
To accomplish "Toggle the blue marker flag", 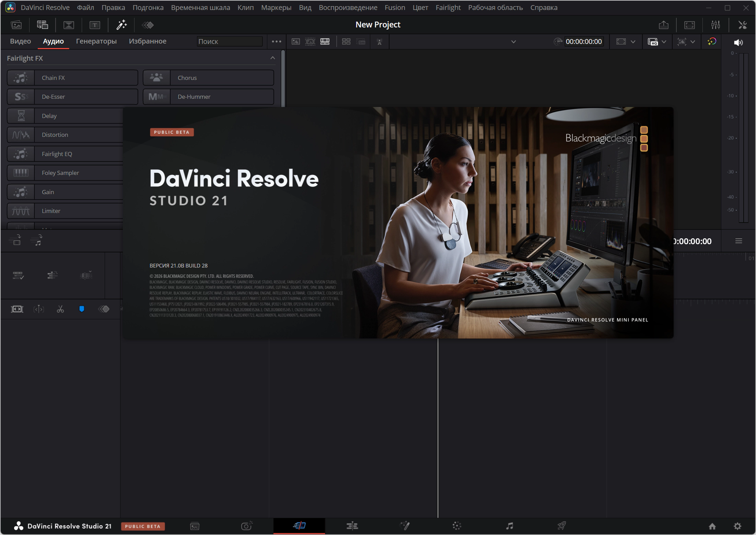I will (x=82, y=309).
